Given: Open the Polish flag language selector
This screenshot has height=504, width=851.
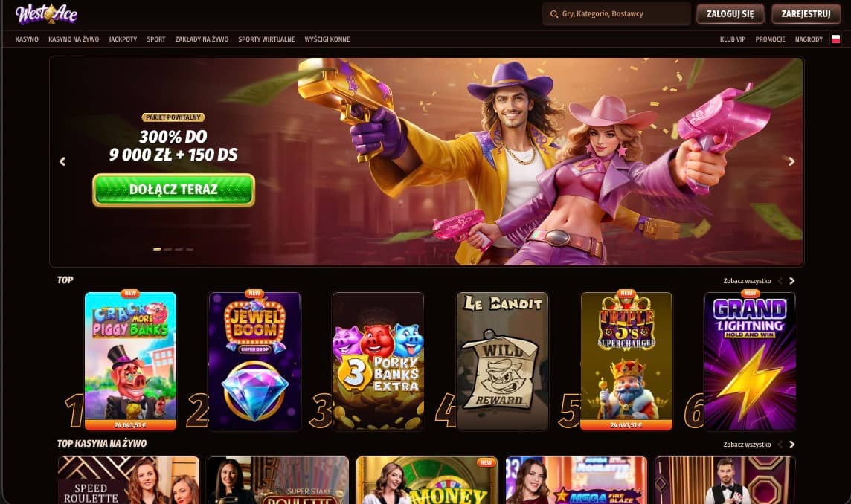Looking at the screenshot, I should coord(836,39).
